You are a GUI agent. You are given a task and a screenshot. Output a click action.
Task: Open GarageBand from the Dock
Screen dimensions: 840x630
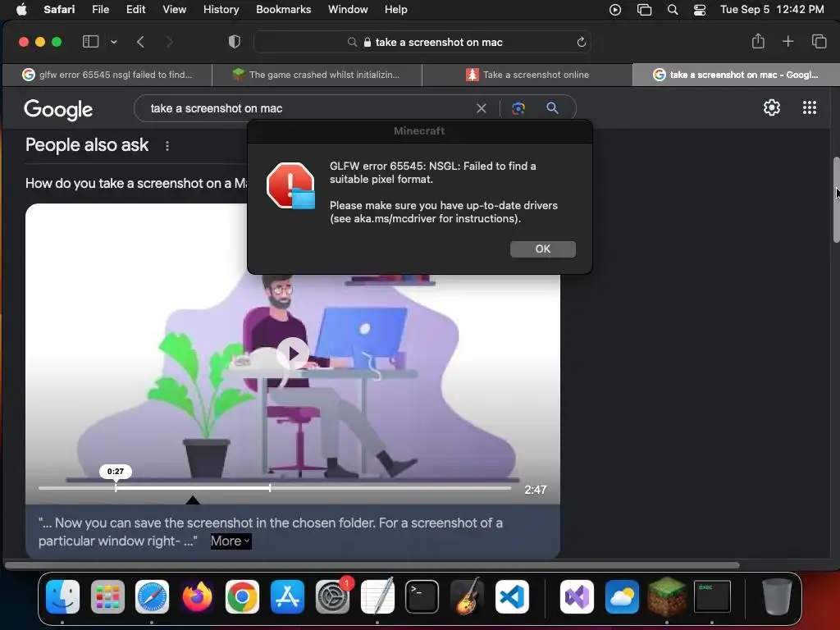click(467, 596)
